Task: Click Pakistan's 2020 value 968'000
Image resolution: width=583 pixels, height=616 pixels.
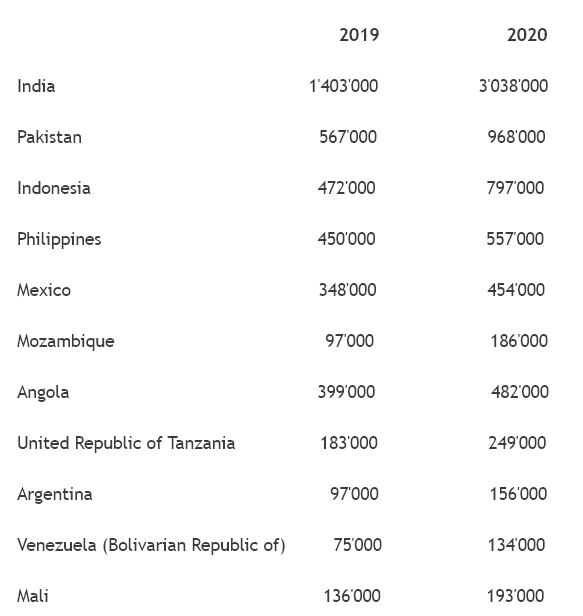Action: (517, 137)
